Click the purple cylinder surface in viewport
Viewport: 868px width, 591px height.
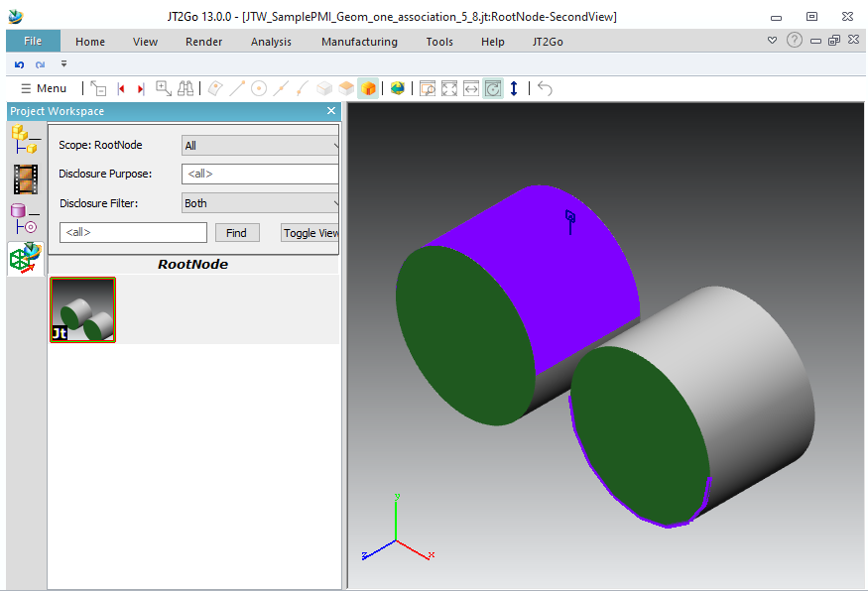(532, 277)
